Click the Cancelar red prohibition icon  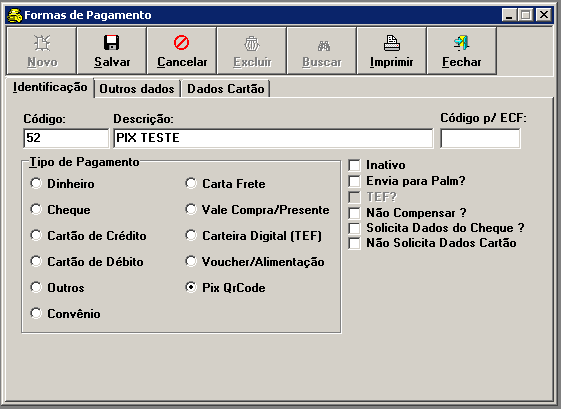[181, 43]
